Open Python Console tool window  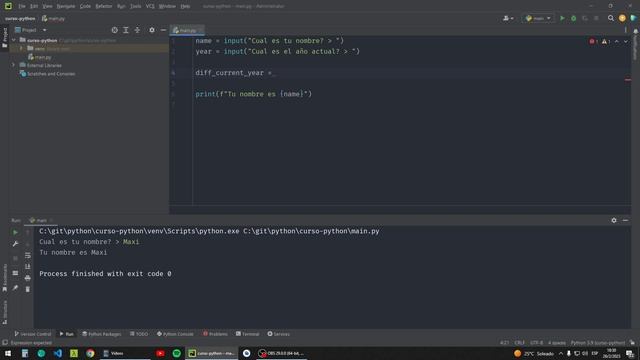point(175,334)
